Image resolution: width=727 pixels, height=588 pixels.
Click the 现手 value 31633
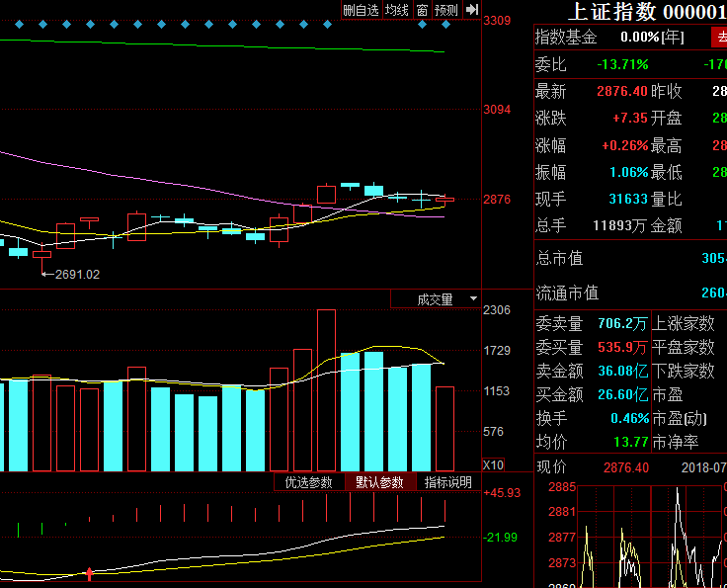click(628, 199)
